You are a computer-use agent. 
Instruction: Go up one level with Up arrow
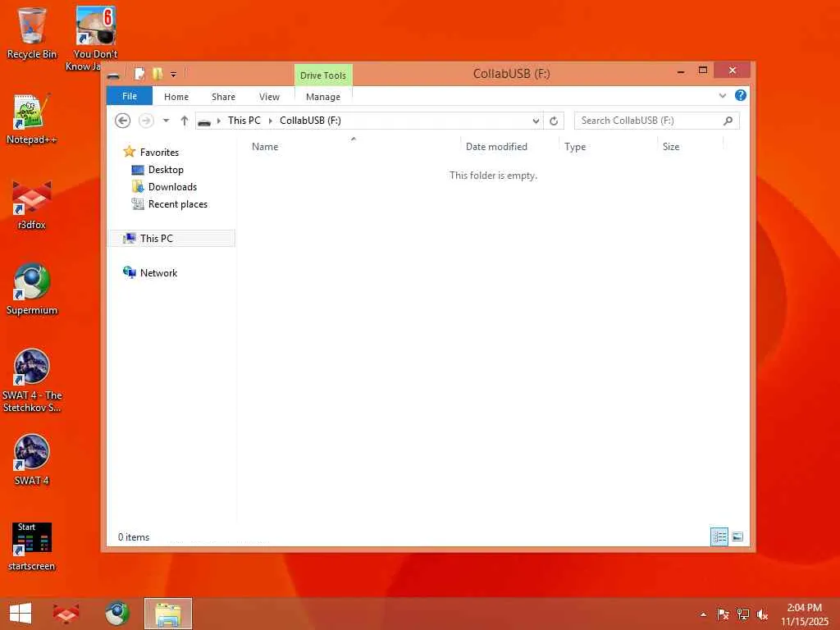coord(185,121)
